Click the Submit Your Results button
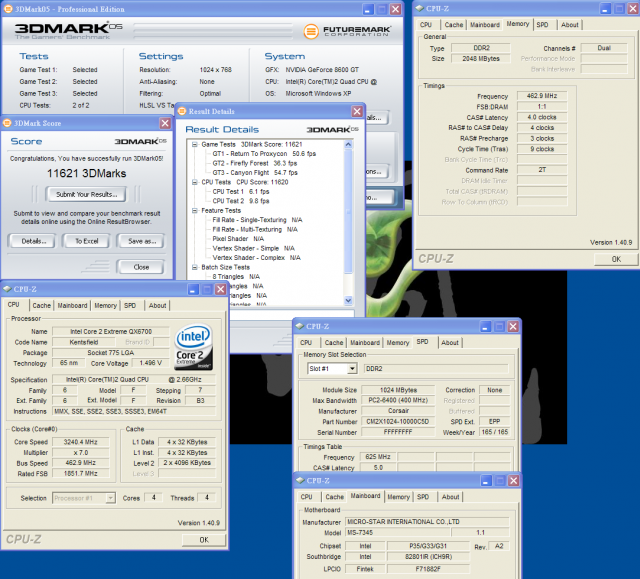 pyautogui.click(x=86, y=195)
